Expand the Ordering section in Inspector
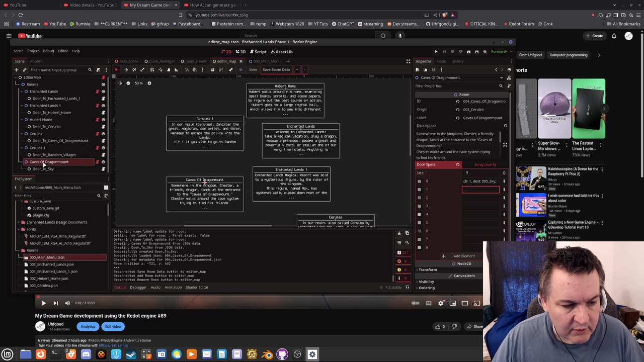 427,288
